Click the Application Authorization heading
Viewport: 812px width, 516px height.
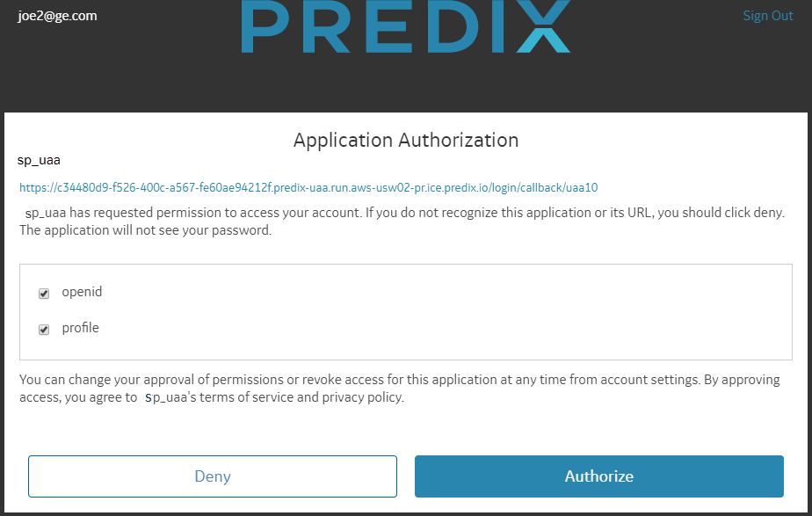click(406, 140)
